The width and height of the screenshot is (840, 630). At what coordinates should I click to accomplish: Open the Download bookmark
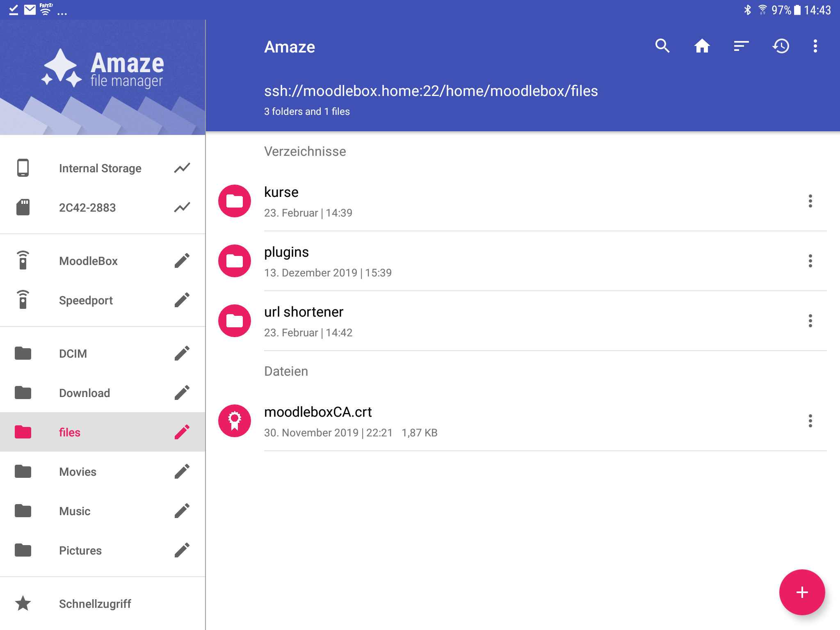click(x=103, y=393)
